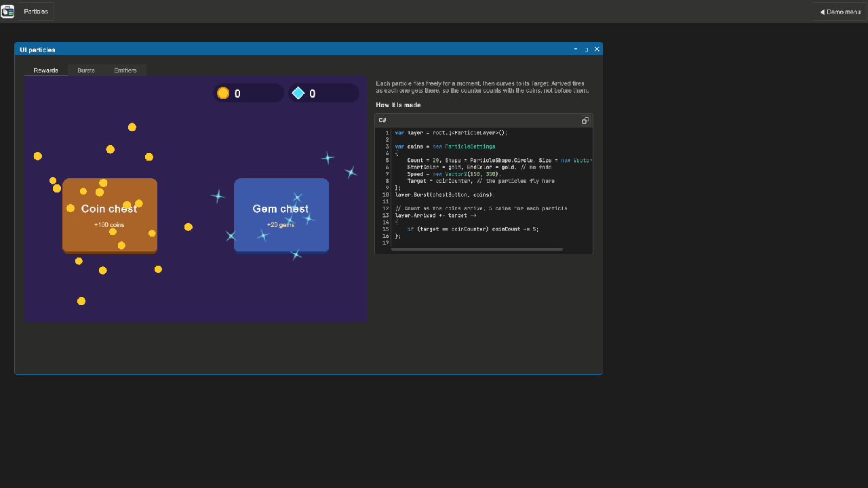Open the Gem chest for +20 gems
Image resolution: width=868 pixels, height=488 pixels.
tap(281, 215)
